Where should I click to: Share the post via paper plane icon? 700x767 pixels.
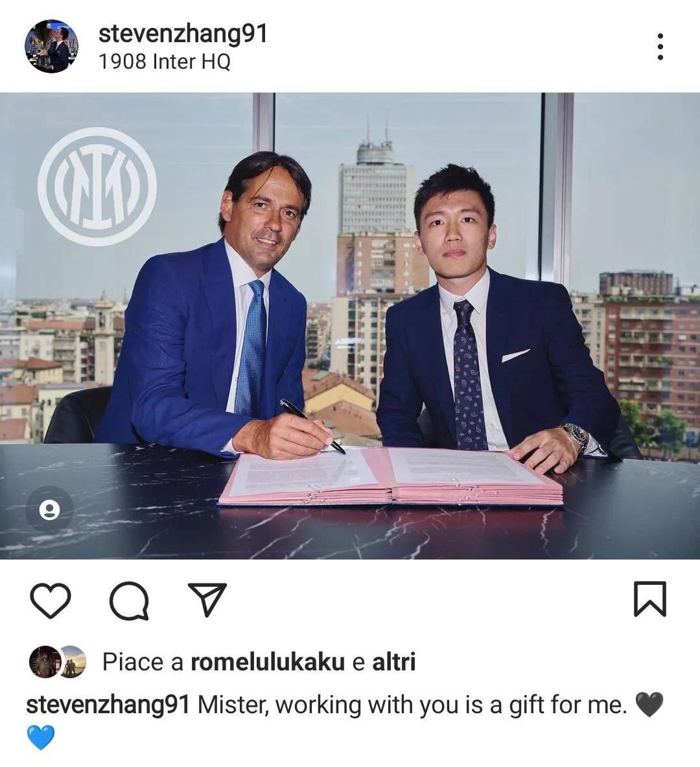(207, 599)
